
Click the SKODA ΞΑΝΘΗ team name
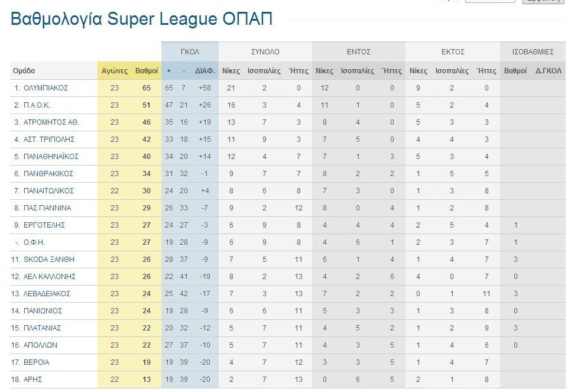tap(49, 260)
